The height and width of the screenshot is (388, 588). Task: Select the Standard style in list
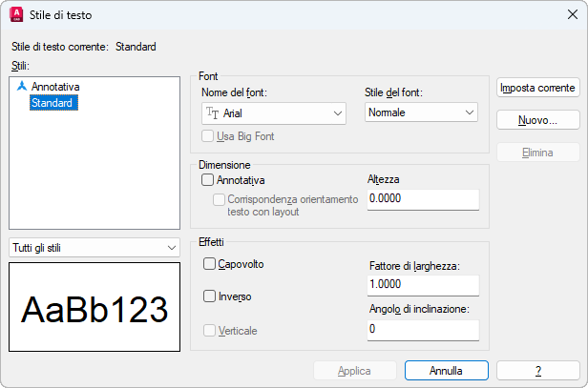pos(52,102)
